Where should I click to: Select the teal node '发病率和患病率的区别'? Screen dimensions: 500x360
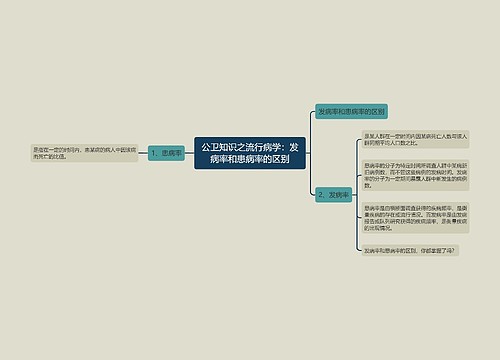(x=351, y=112)
